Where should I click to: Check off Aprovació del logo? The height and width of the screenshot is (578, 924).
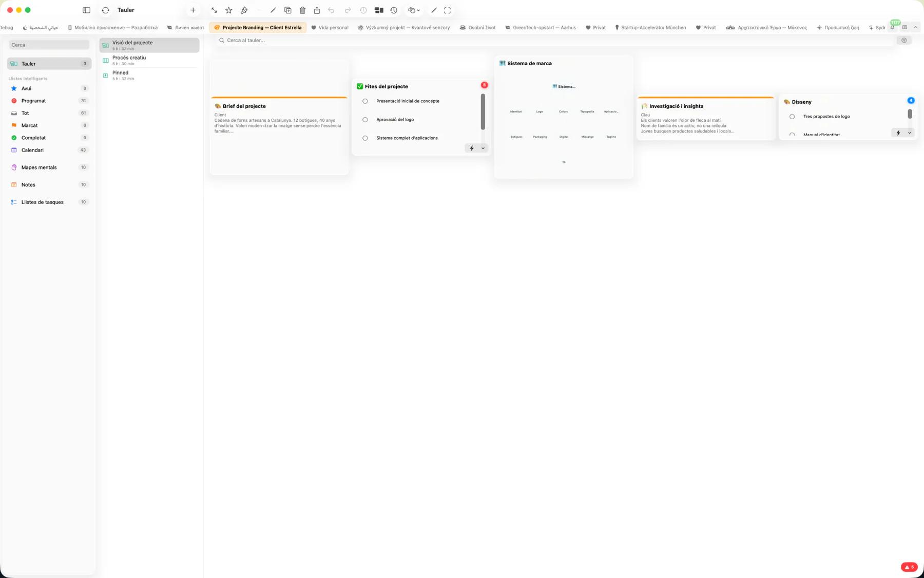click(x=365, y=120)
